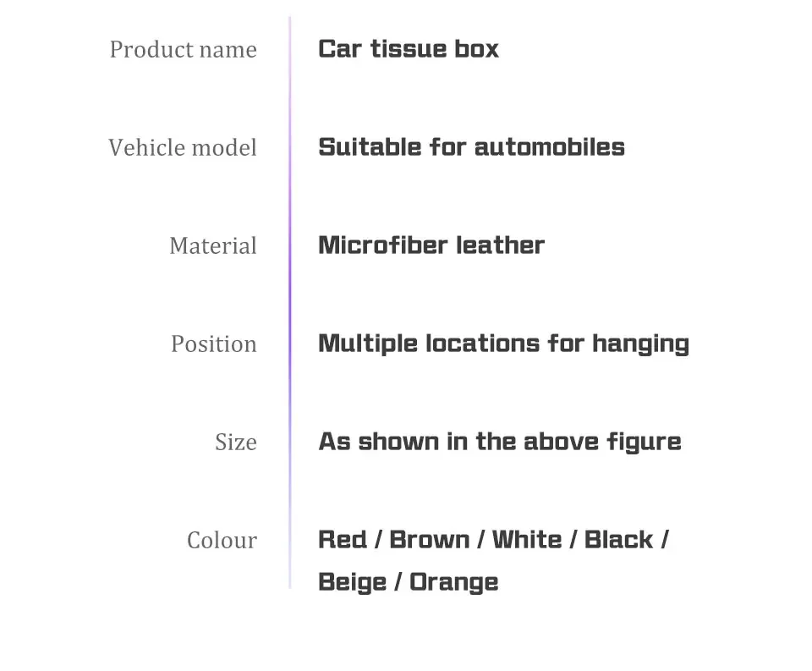
Task: Click the word "Beige" in colours
Action: [x=351, y=582]
